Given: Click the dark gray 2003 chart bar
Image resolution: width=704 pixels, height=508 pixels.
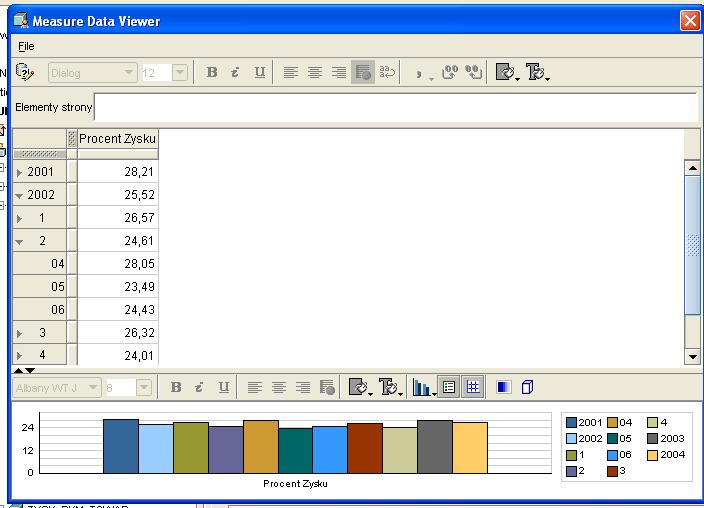Looking at the screenshot, I should 435,447.
